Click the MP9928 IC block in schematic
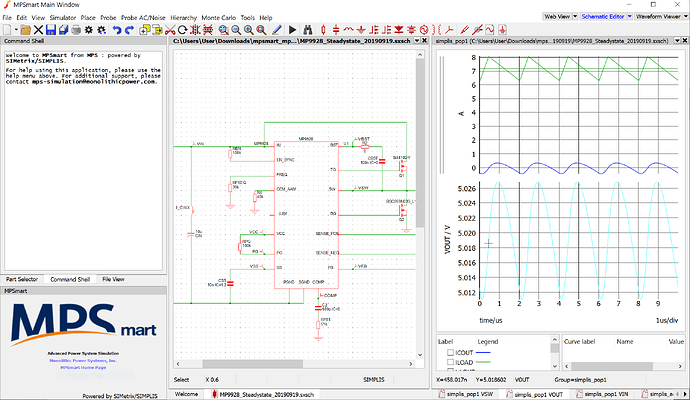690x400 pixels. (x=306, y=215)
